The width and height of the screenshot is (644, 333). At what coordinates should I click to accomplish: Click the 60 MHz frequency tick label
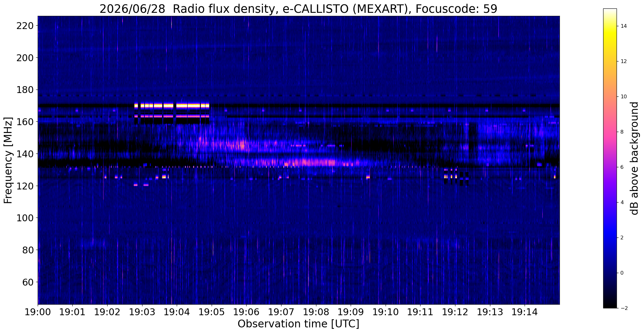coord(27,282)
